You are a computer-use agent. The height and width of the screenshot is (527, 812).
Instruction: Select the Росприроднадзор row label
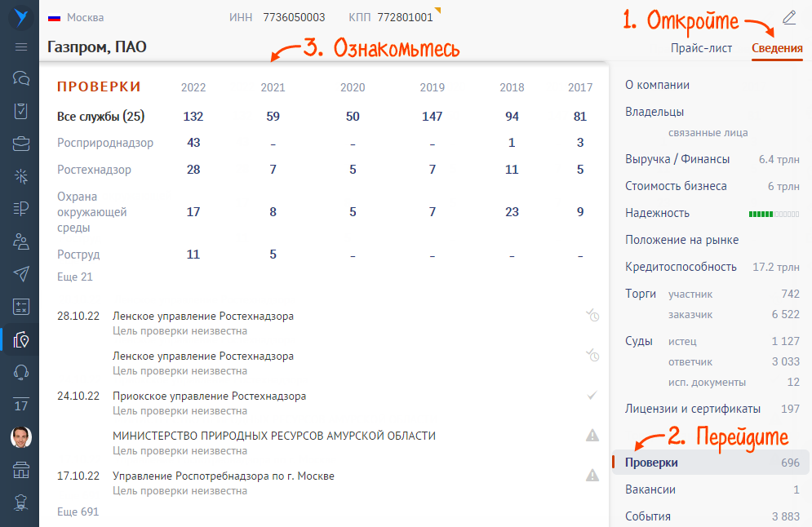(105, 143)
